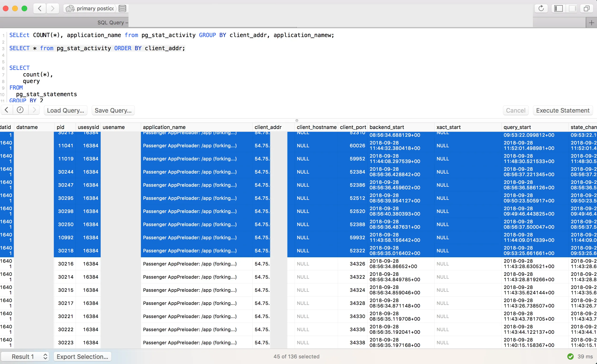Click client_port value 34326
The height and width of the screenshot is (364, 597).
[x=357, y=264]
